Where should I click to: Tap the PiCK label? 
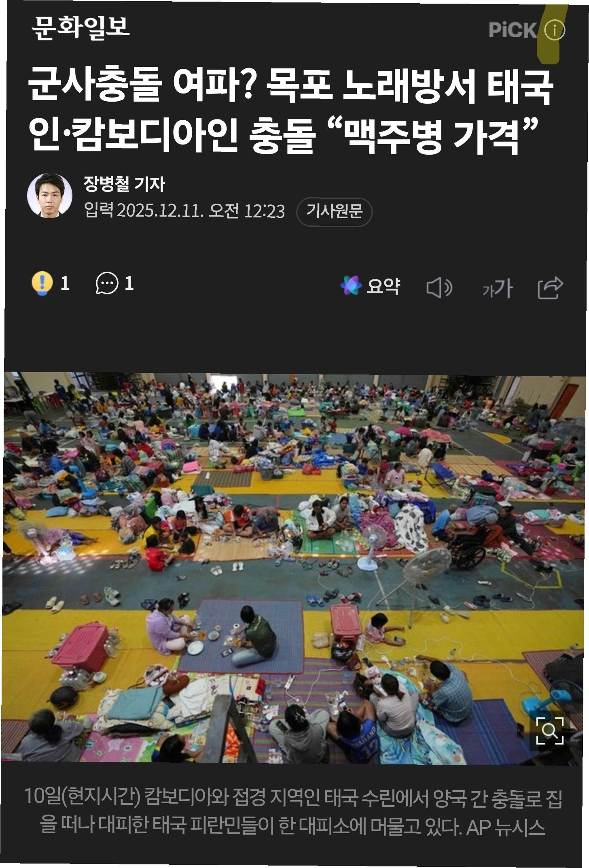click(512, 30)
